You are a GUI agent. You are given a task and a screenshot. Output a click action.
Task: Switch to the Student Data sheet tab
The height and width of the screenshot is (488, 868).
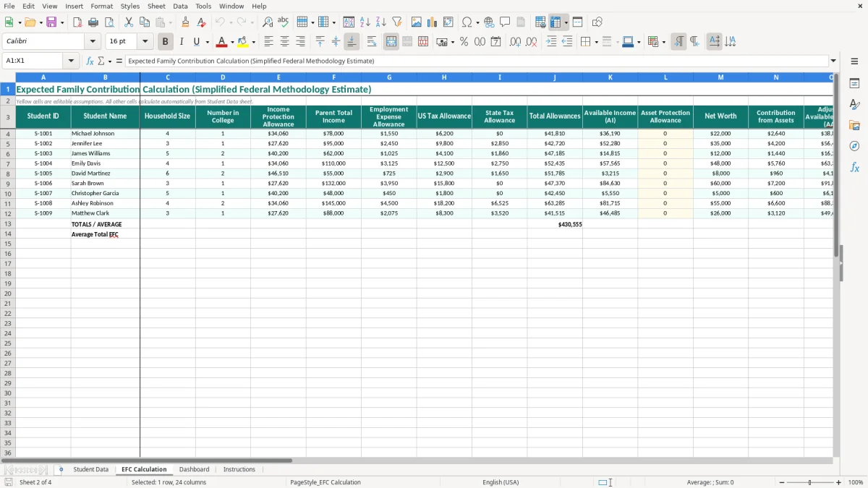click(90, 469)
